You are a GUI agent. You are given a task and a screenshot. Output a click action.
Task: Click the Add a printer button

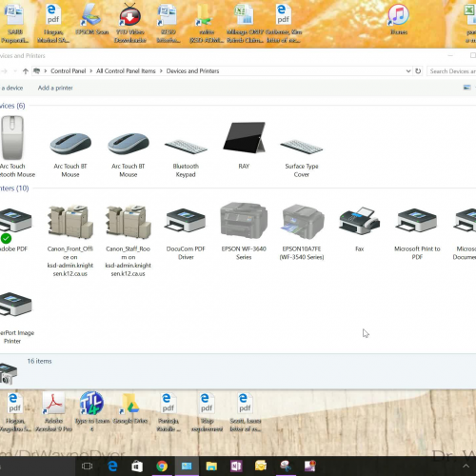(55, 88)
